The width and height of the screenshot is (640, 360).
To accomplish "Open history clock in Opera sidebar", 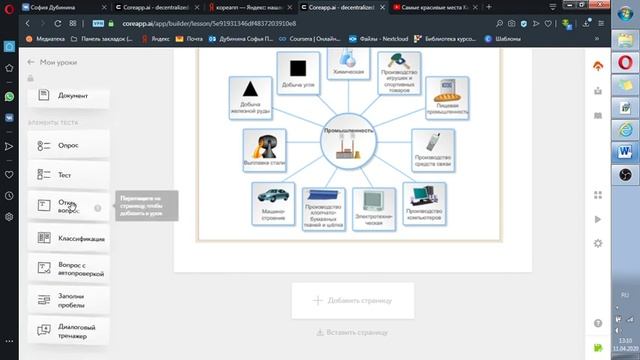I will tap(9, 196).
